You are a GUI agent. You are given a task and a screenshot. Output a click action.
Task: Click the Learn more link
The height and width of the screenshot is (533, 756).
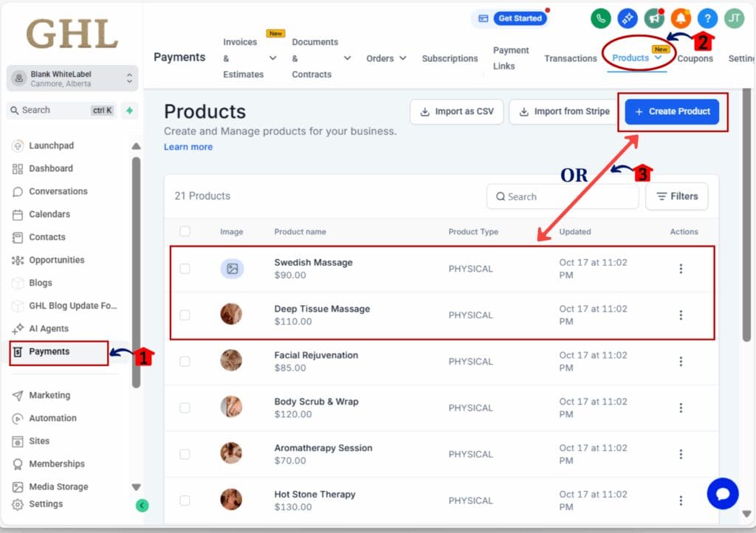click(188, 147)
